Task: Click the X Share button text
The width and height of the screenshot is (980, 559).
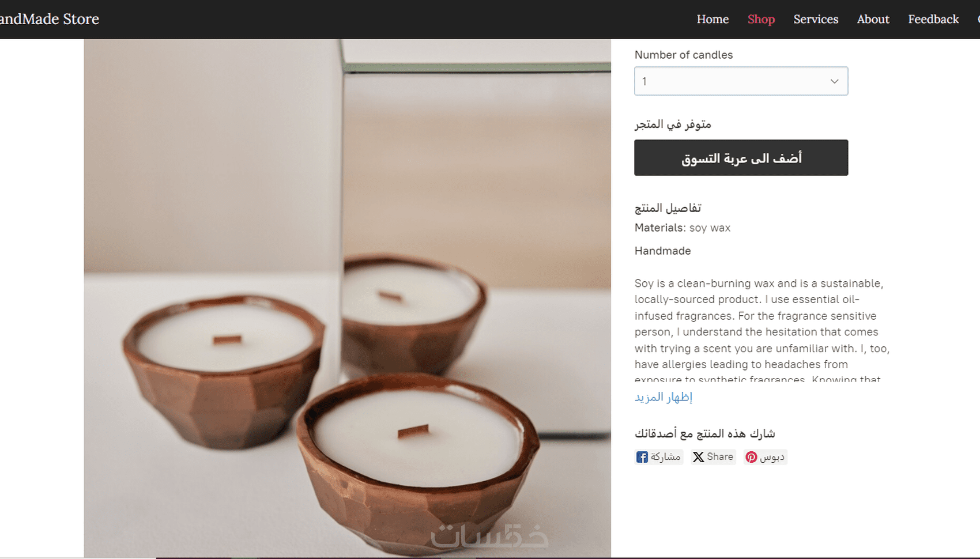Action: pos(720,457)
